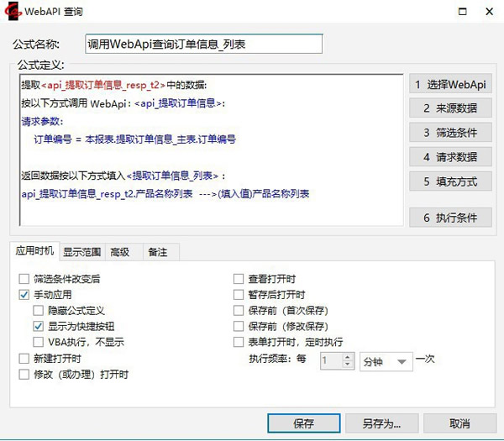Enable 表单打开时，定时执行 checkbox

point(239,342)
